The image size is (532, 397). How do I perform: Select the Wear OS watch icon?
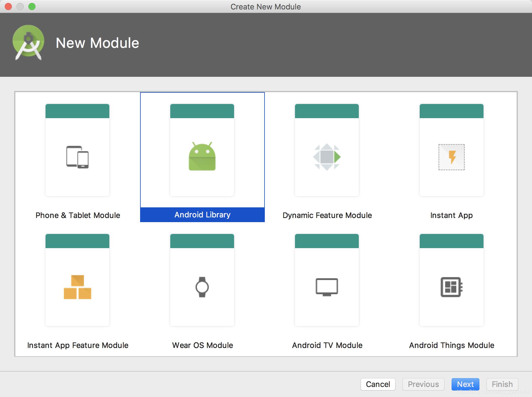(x=202, y=287)
